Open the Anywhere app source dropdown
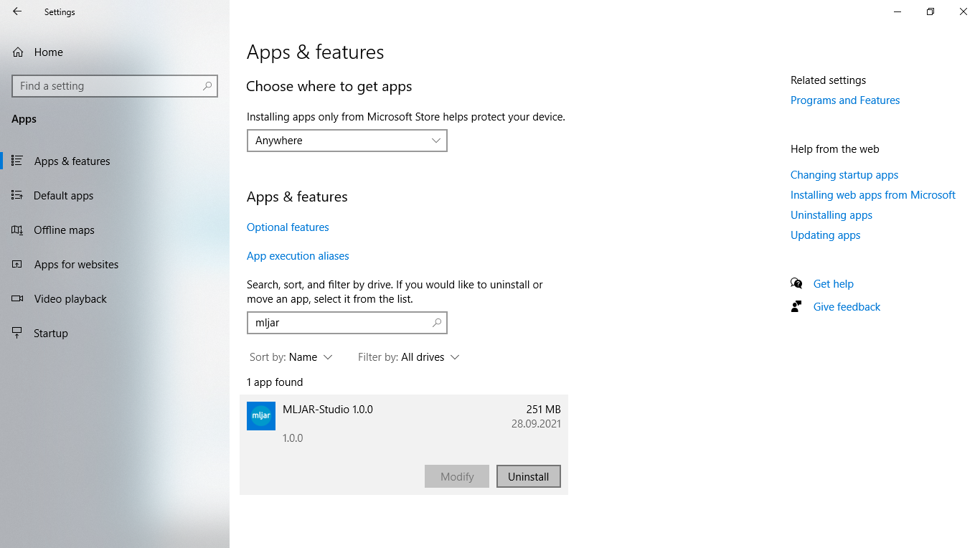Viewport: 980px width, 548px height. click(347, 141)
